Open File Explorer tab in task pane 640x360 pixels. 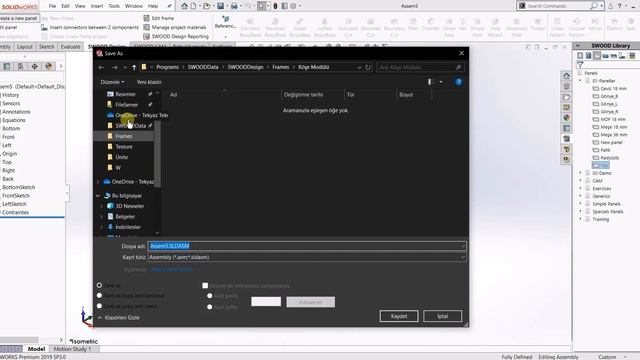coord(566,97)
